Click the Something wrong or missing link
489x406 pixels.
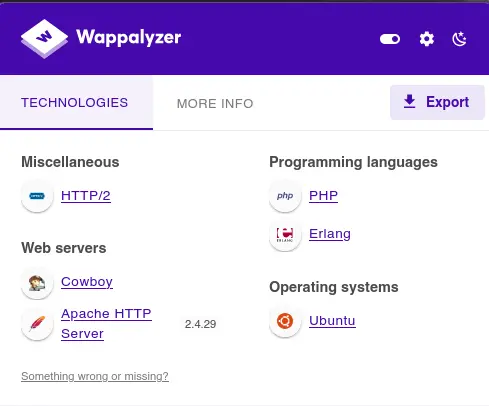point(95,376)
